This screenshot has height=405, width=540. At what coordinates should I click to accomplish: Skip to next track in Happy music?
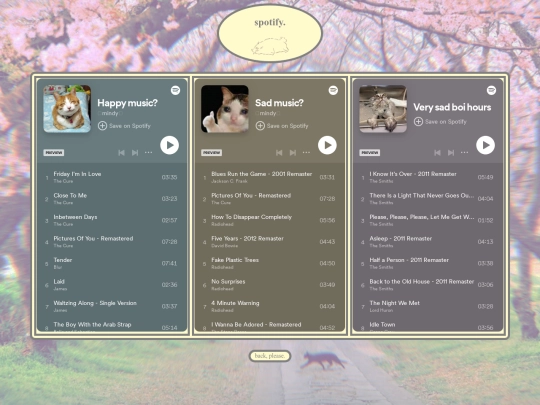[135, 153]
